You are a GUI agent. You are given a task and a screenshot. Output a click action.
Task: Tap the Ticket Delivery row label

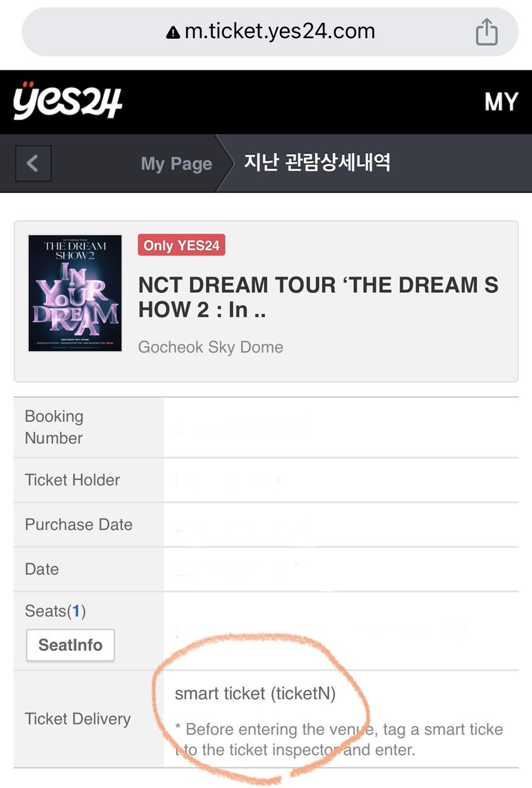tap(78, 719)
